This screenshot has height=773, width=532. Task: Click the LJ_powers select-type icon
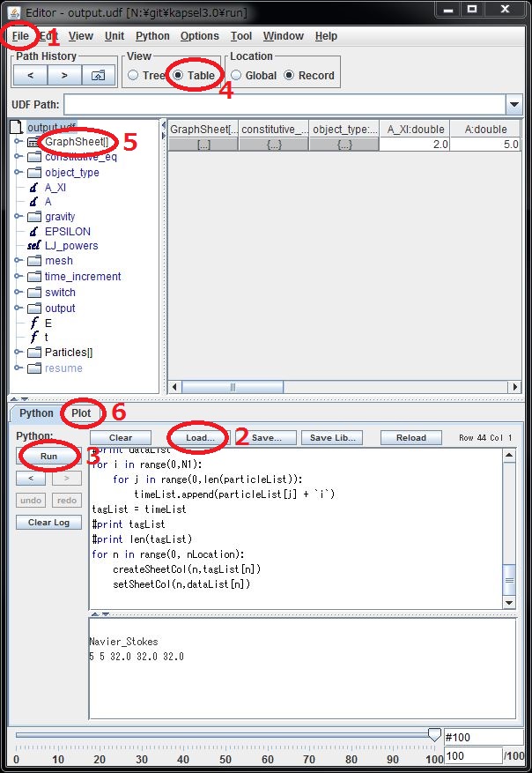point(33,246)
